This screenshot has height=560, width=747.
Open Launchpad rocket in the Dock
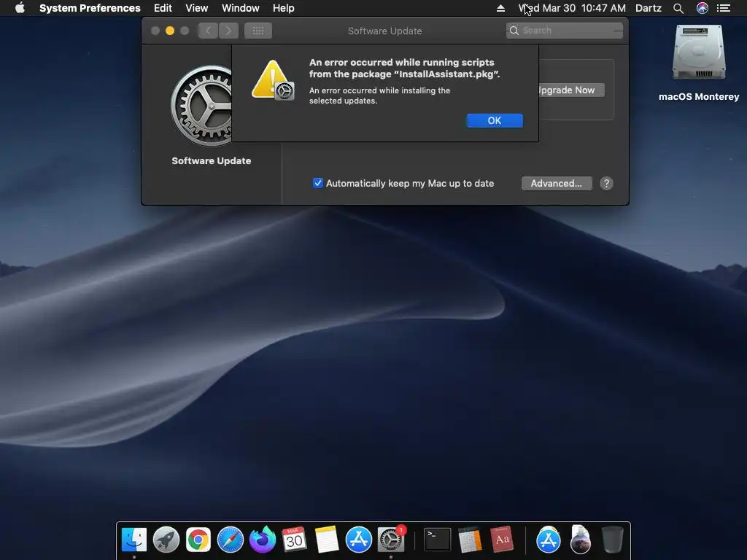[166, 540]
